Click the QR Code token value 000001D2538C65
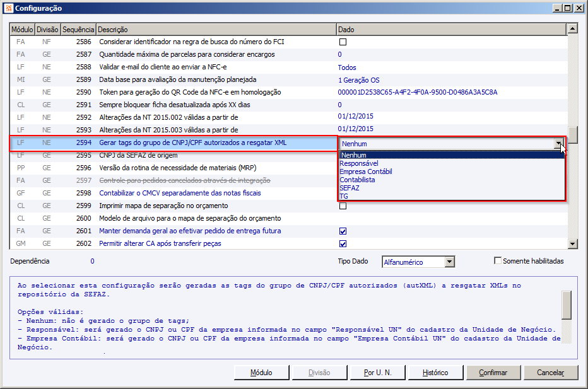Image resolution: width=588 pixels, height=389 pixels. tap(418, 92)
